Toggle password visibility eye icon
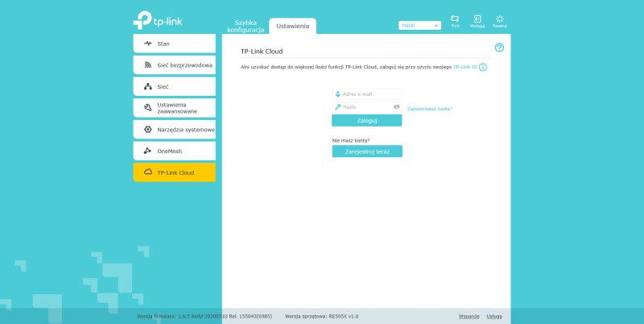Viewport: 644px width, 324px height. [396, 107]
